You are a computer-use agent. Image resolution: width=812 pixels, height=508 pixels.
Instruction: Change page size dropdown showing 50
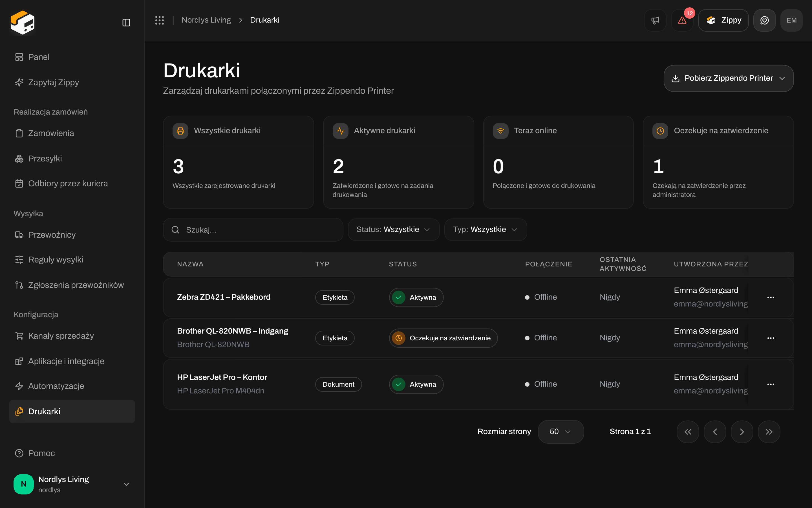tap(561, 432)
